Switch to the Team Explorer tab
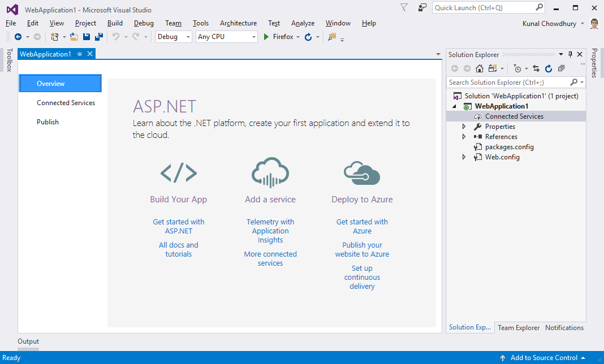Image resolution: width=604 pixels, height=364 pixels. coord(519,327)
